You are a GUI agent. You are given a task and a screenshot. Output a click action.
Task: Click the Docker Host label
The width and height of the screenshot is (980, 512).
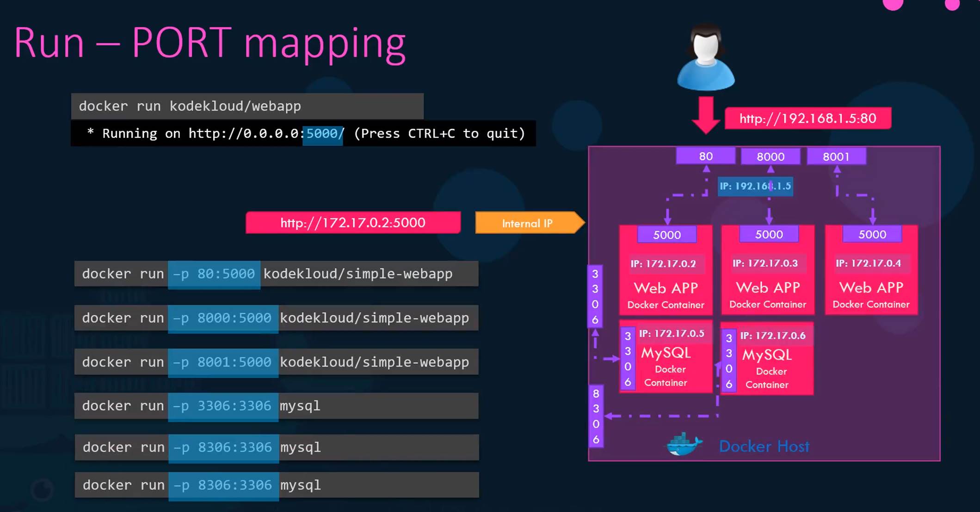click(764, 446)
